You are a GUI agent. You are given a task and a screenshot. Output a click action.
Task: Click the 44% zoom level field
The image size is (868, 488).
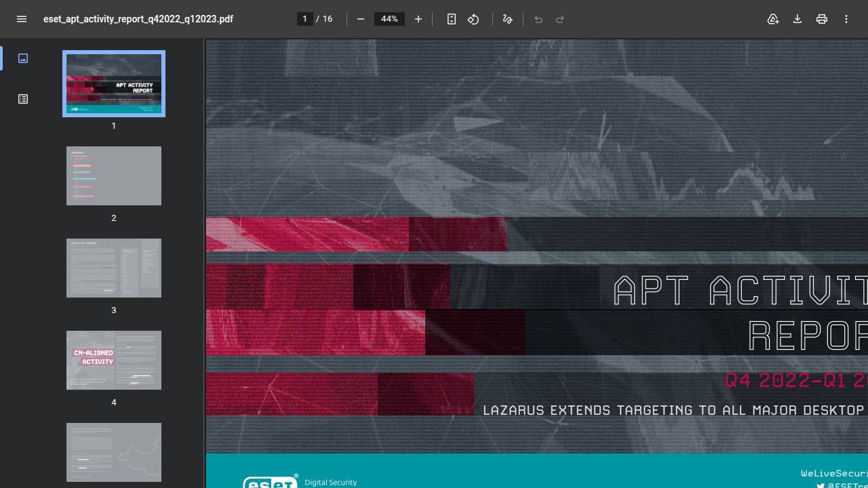coord(389,19)
